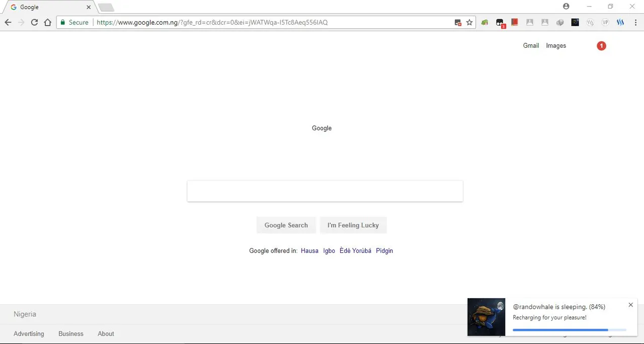The height and width of the screenshot is (344, 644).
Task: Go back using the browser back arrow
Action: (x=8, y=22)
